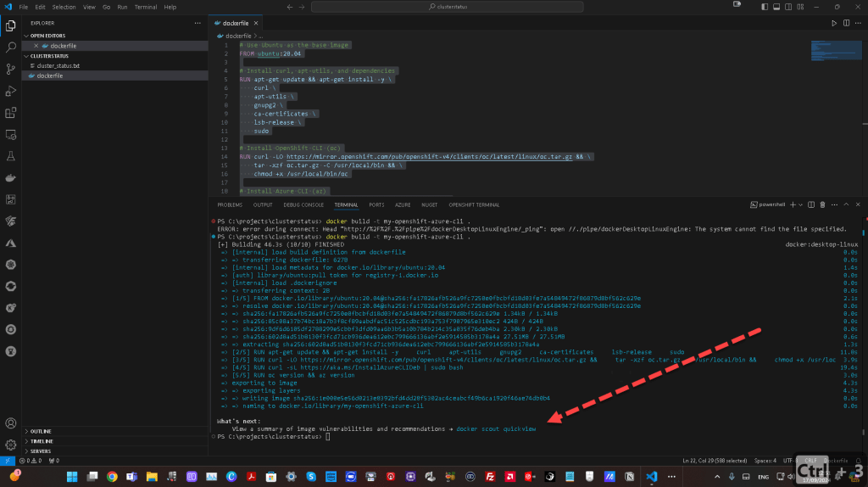Switch to the Ports tab
Image resolution: width=868 pixels, height=487 pixels.
click(x=376, y=205)
